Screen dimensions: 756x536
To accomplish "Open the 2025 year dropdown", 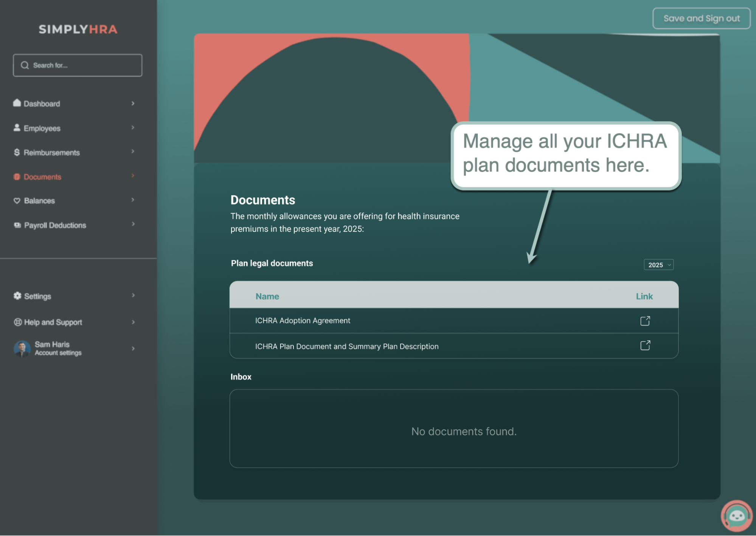I will tap(658, 265).
